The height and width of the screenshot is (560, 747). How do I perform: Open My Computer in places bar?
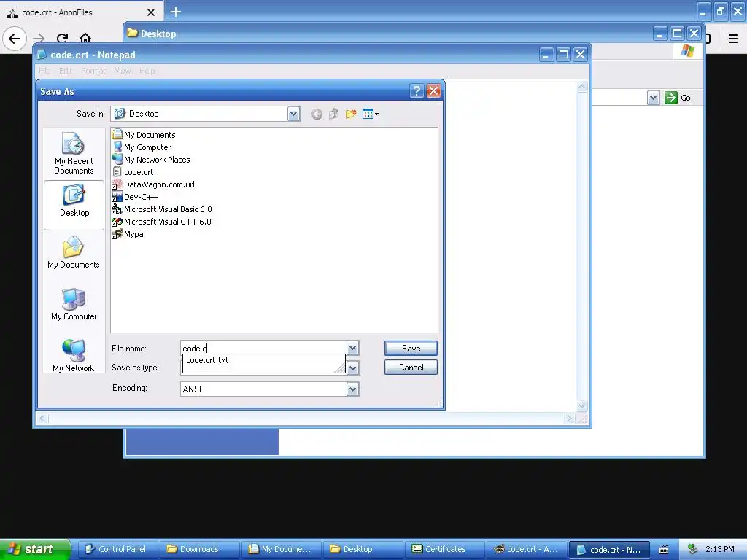point(74,304)
